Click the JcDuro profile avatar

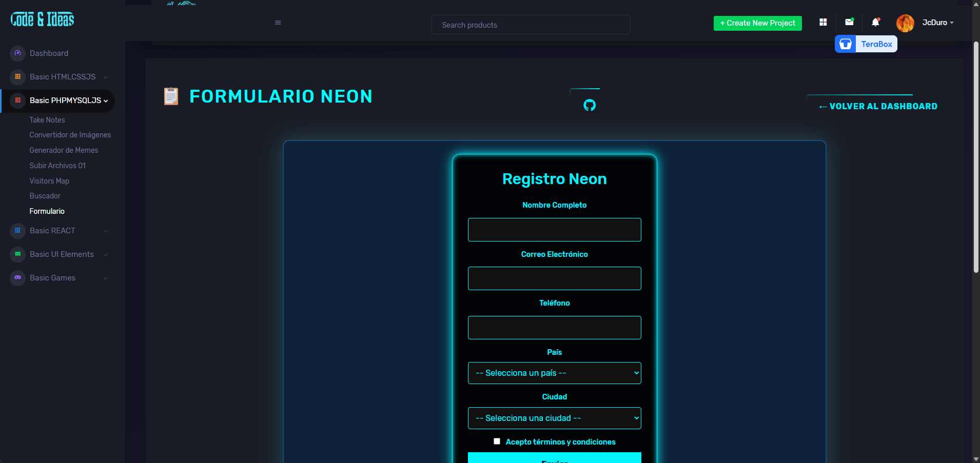tap(905, 23)
